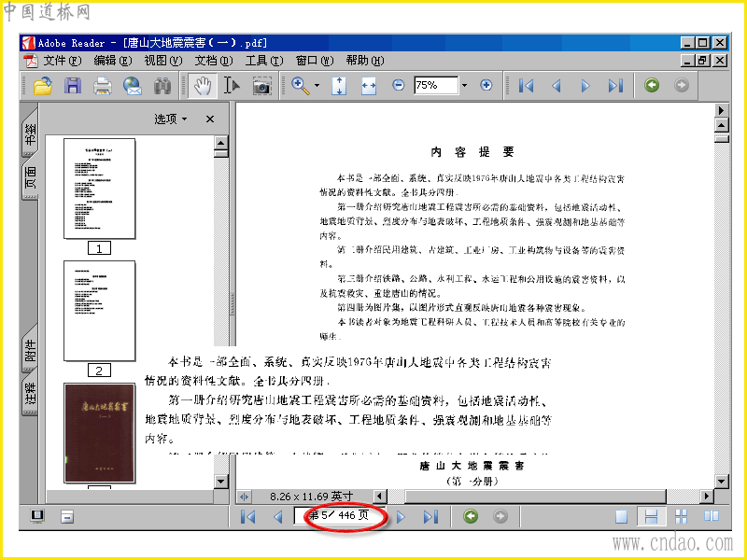Open the 选项 options dropdown in pages panel
Viewport: 747px width, 560px height.
coord(170,119)
